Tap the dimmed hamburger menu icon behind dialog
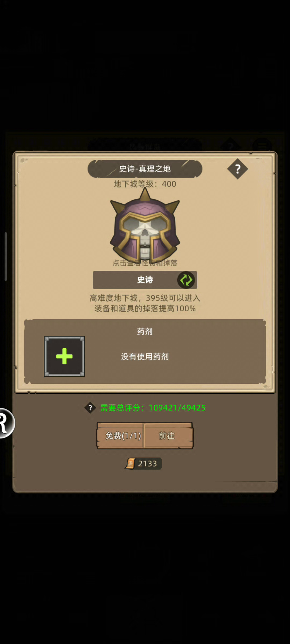 262,146
